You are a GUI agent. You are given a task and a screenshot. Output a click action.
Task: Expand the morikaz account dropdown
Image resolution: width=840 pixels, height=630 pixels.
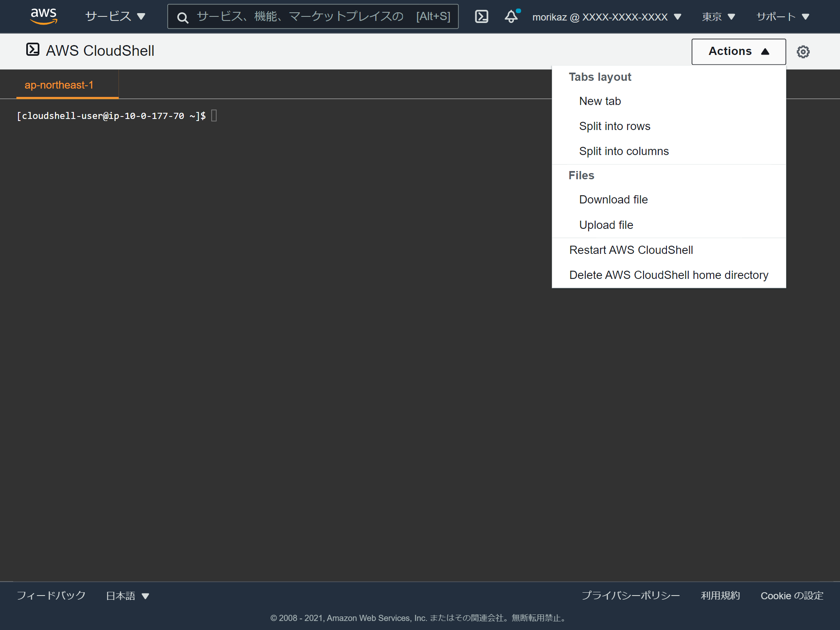coord(605,17)
